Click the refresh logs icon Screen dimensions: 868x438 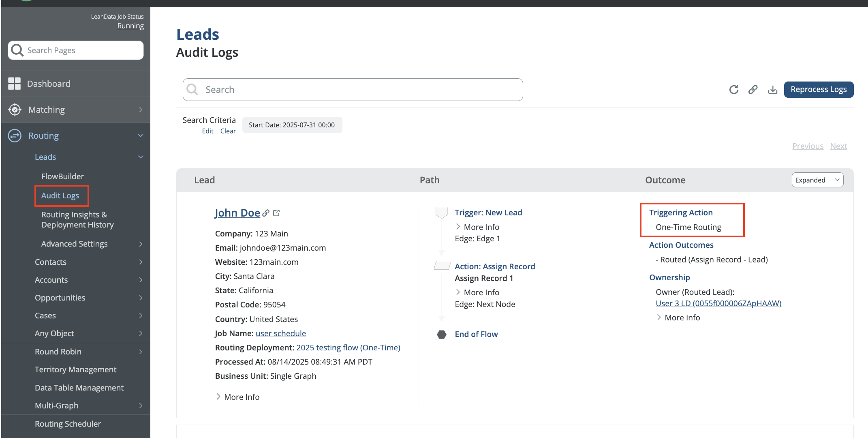point(733,90)
